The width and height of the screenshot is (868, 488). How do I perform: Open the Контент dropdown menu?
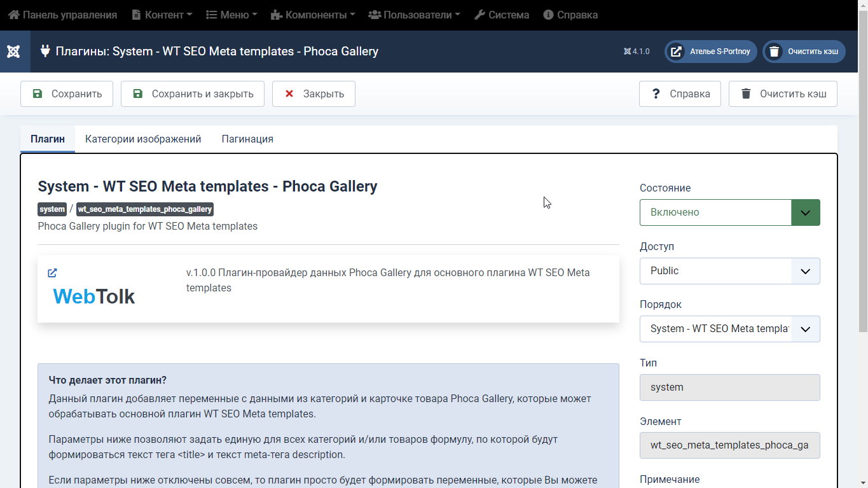(162, 15)
